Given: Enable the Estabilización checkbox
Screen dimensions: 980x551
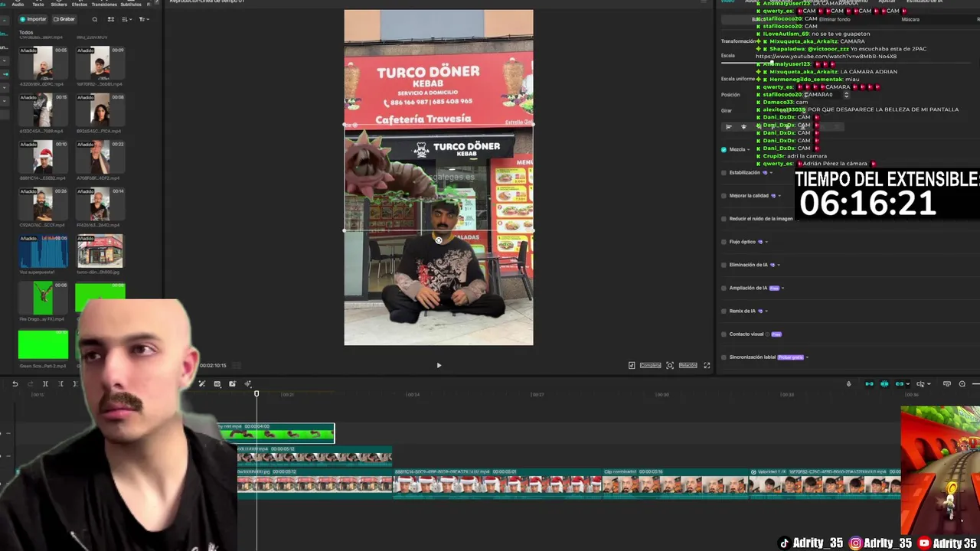Looking at the screenshot, I should click(x=724, y=173).
